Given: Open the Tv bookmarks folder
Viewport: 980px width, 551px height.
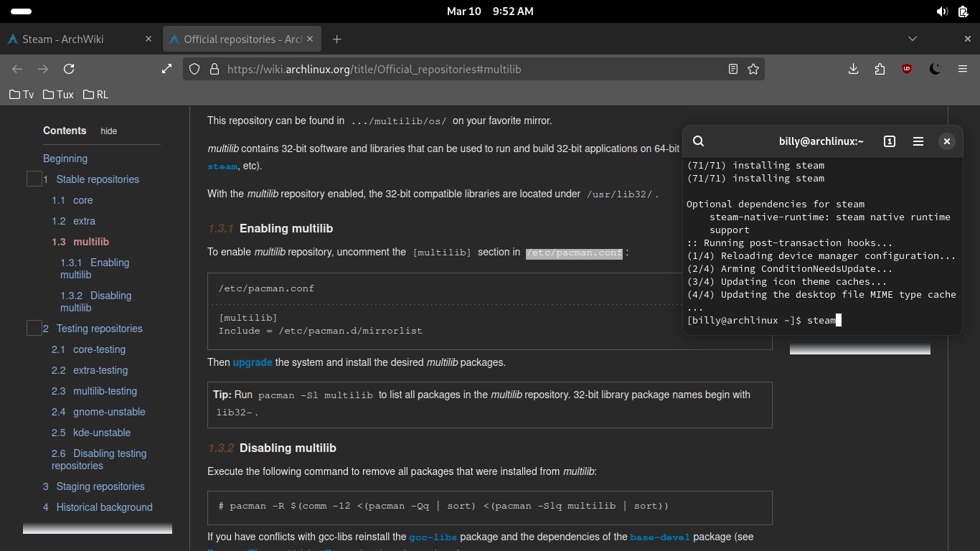Looking at the screenshot, I should 22,94.
